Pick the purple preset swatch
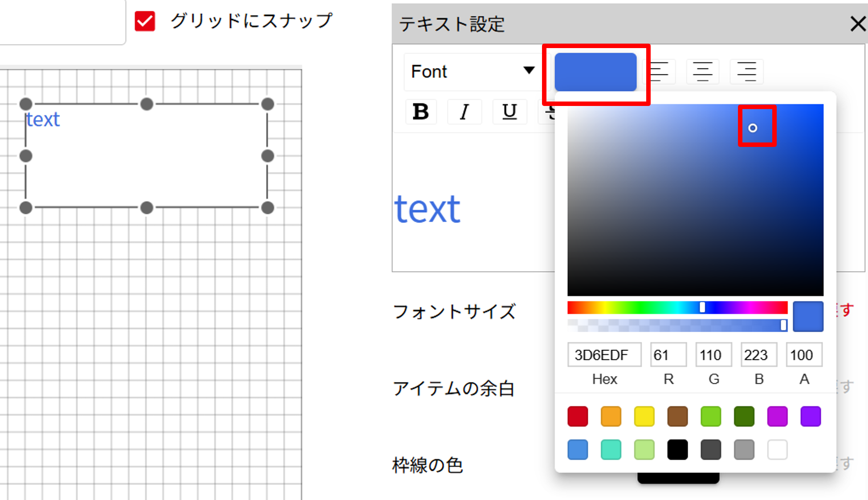The height and width of the screenshot is (500, 868). click(x=811, y=416)
